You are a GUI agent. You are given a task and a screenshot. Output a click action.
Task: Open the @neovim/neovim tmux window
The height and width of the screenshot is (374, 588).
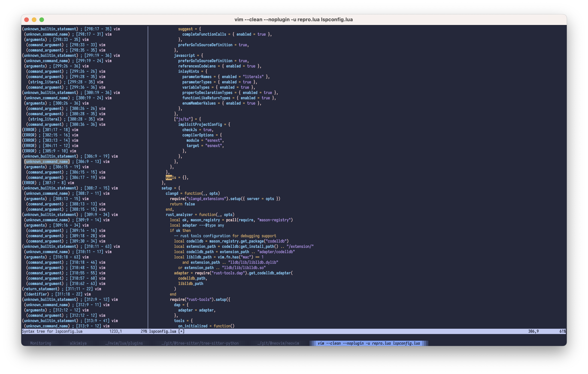tap(278, 343)
